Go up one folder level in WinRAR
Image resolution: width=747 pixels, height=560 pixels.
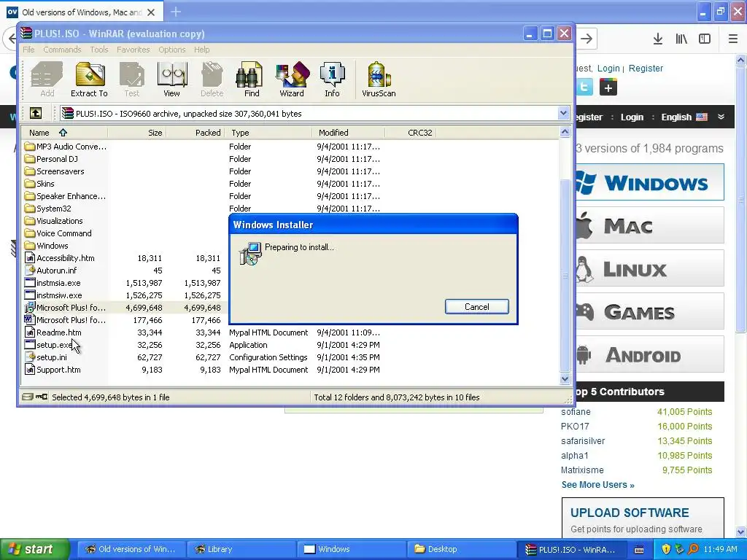[x=36, y=113]
